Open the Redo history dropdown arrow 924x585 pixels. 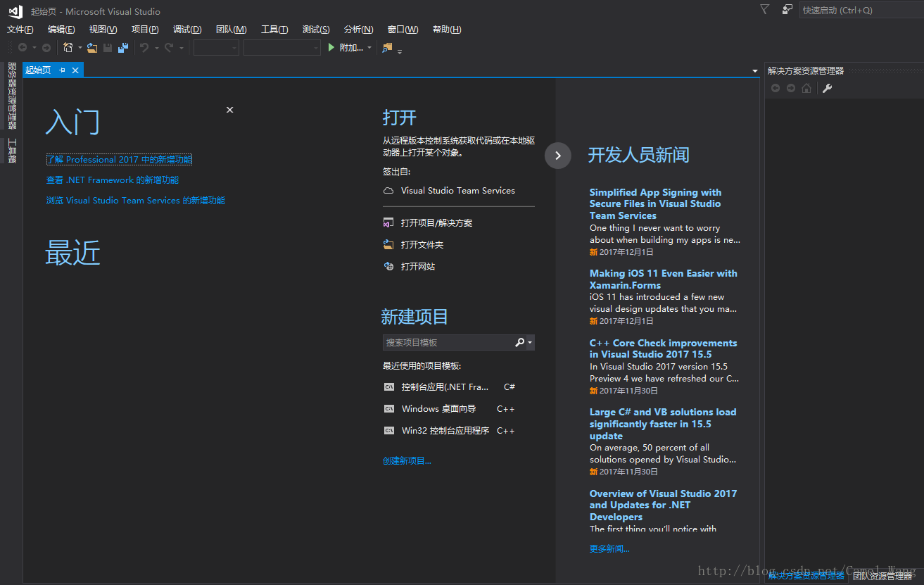[x=181, y=48]
